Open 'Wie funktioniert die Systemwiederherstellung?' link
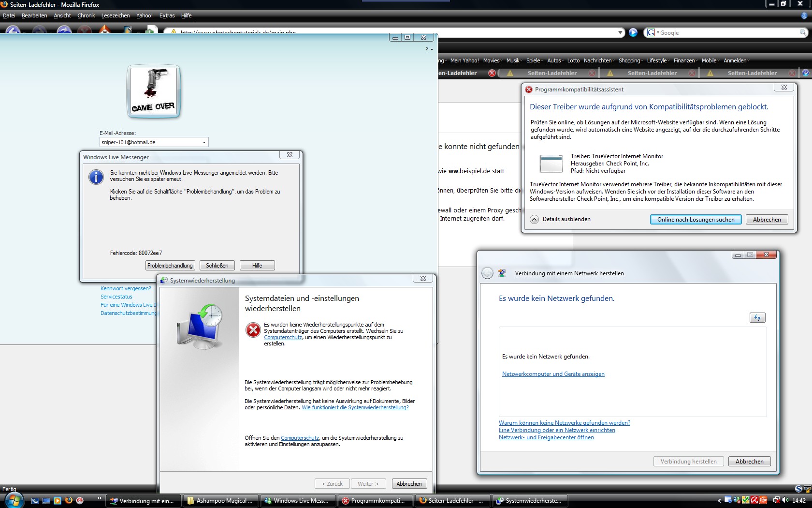This screenshot has height=508, width=812. pos(355,407)
